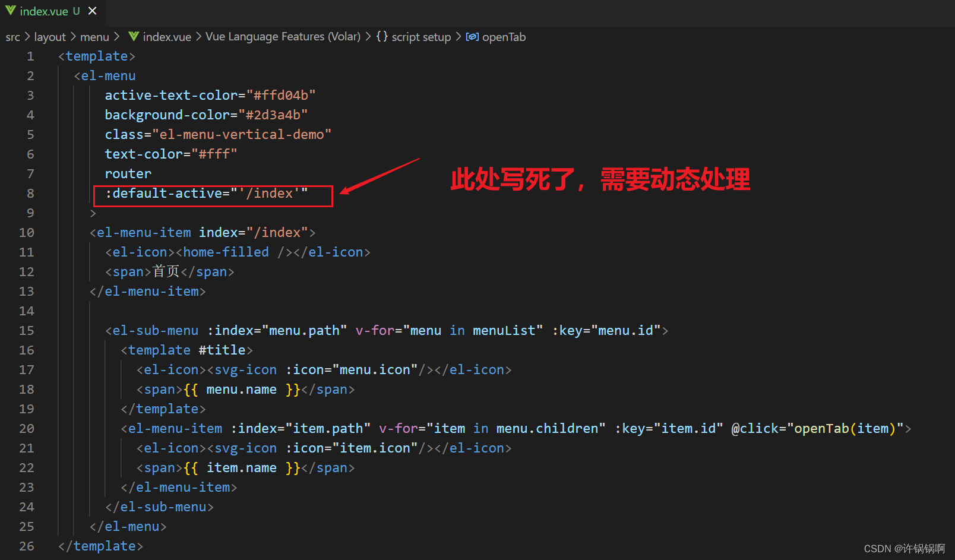
Task: Click v-for "item in menu.children"
Action: click(492, 429)
